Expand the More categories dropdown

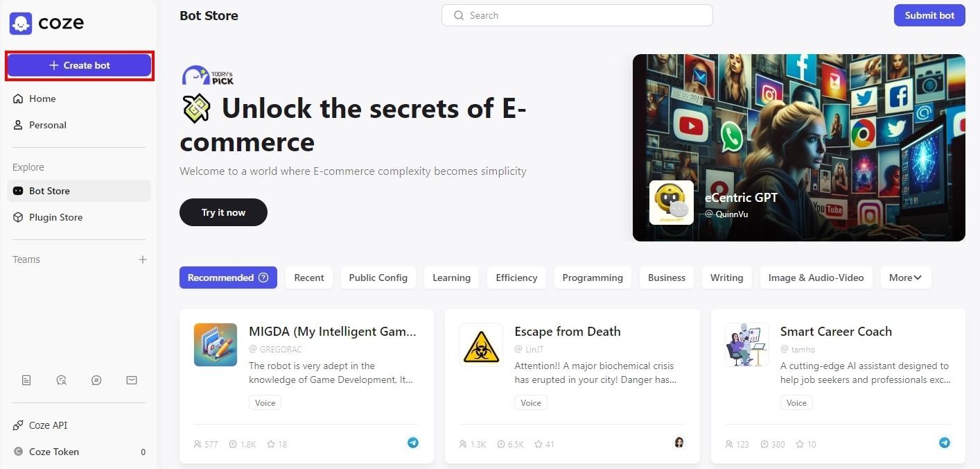[906, 278]
